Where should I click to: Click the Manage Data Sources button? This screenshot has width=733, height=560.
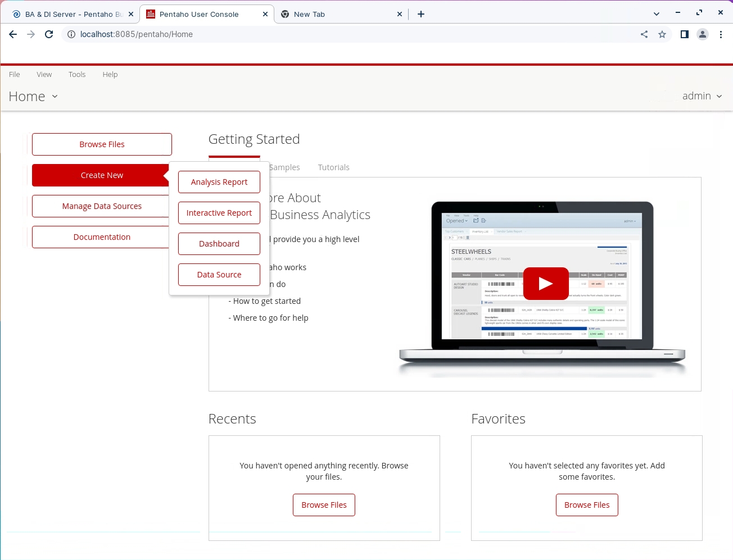click(102, 206)
